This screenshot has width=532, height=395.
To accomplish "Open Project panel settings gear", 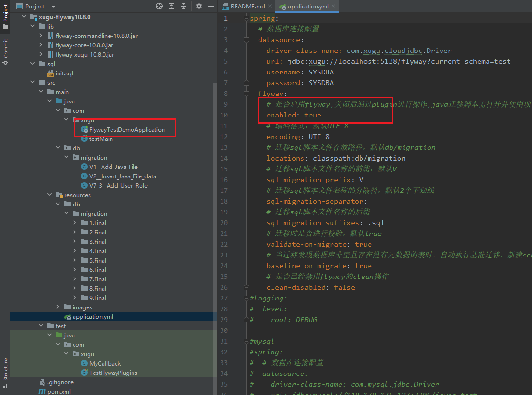I will click(x=199, y=6).
